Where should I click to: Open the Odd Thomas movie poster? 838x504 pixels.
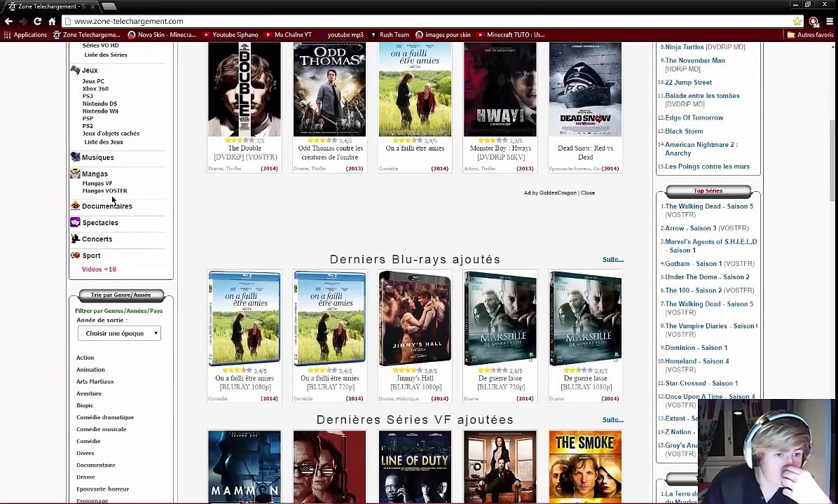pyautogui.click(x=329, y=89)
